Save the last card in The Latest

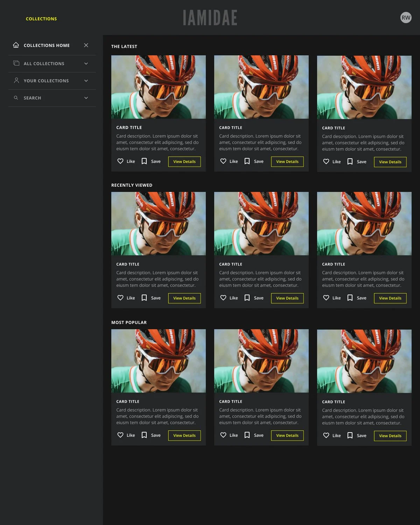click(357, 161)
